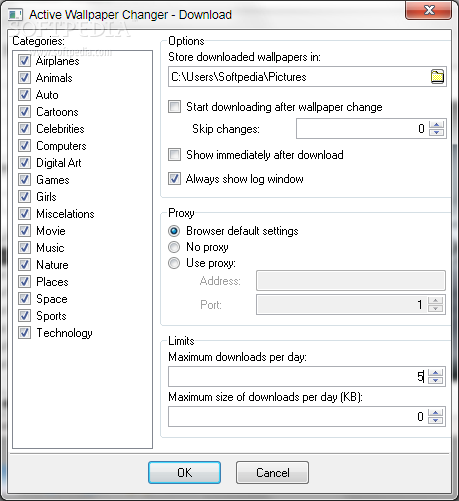Viewport: 459px width, 501px height.
Task: Toggle the Places category checkbox
Action: pyautogui.click(x=24, y=282)
